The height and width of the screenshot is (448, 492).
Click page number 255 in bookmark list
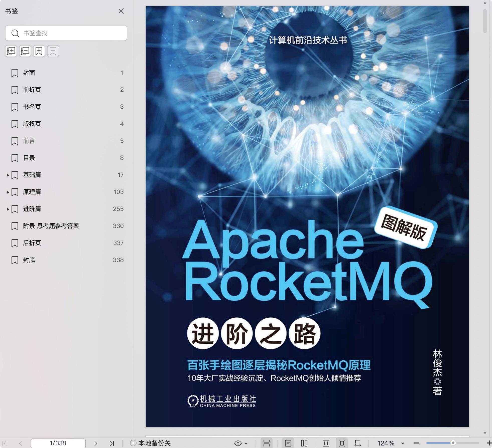pyautogui.click(x=118, y=209)
